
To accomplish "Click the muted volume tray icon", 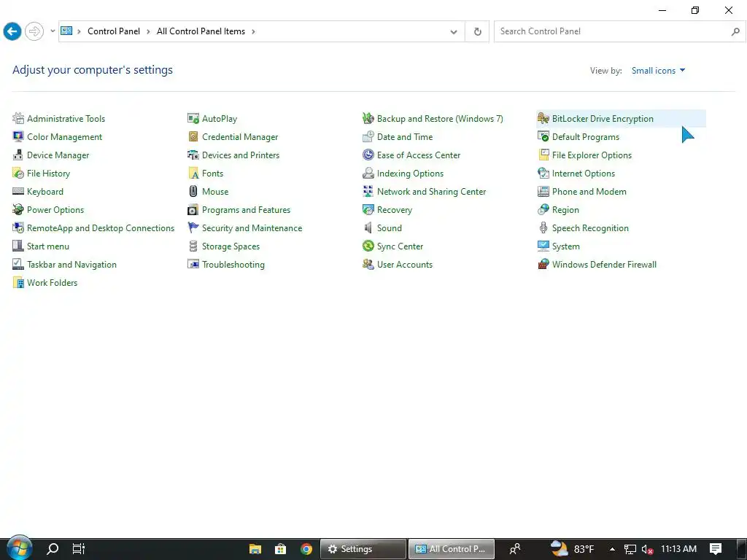I will click(x=647, y=549).
